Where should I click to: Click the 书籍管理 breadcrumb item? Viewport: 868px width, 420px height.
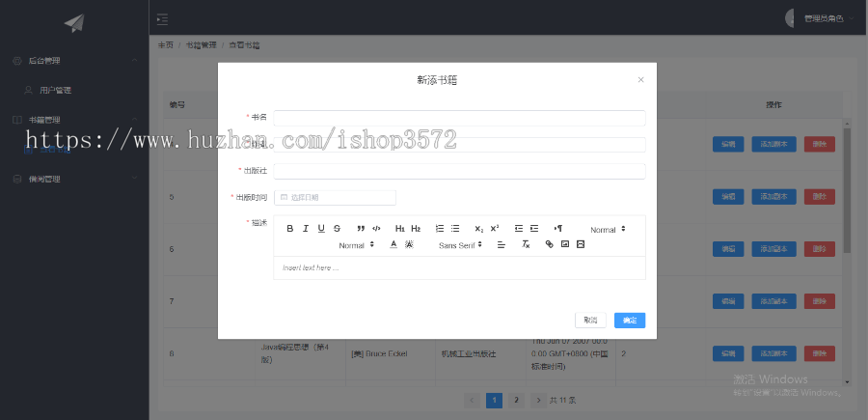pyautogui.click(x=201, y=45)
